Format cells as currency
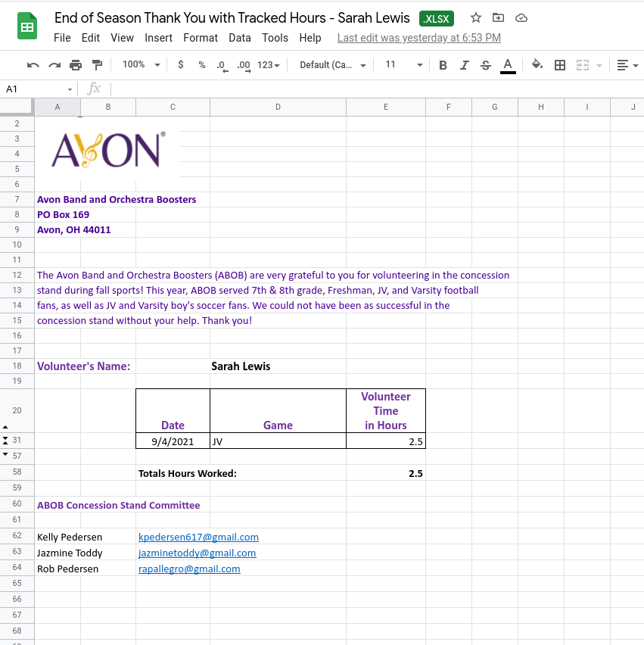The height and width of the screenshot is (645, 644). point(181,64)
